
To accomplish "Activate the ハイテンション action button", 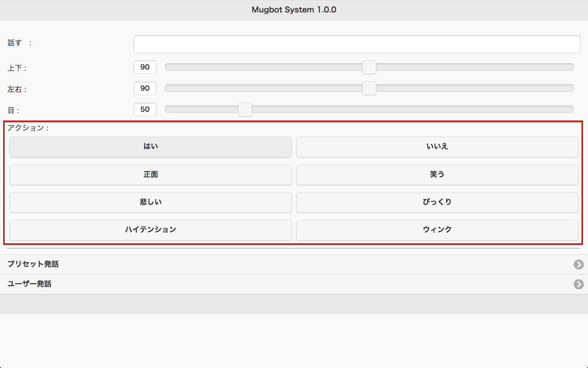I will [x=150, y=230].
